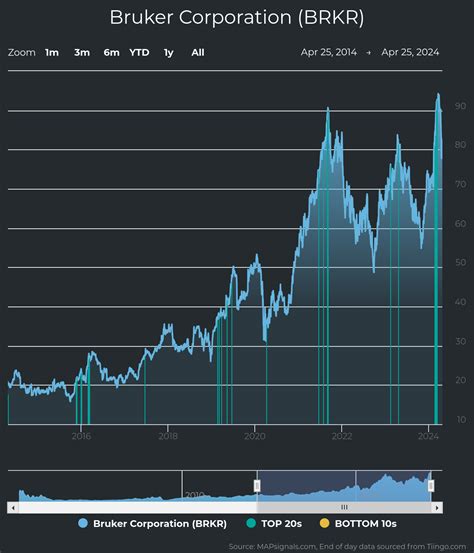
Task: Toggle BOTTOM 10s legend series
Action: tap(358, 523)
